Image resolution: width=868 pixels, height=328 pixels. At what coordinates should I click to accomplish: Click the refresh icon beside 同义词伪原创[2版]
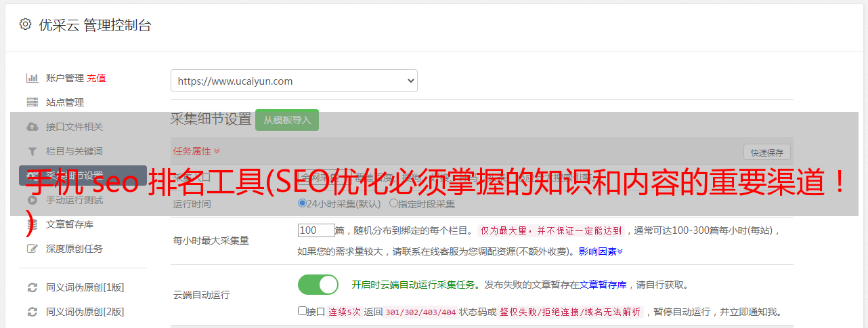(32, 312)
